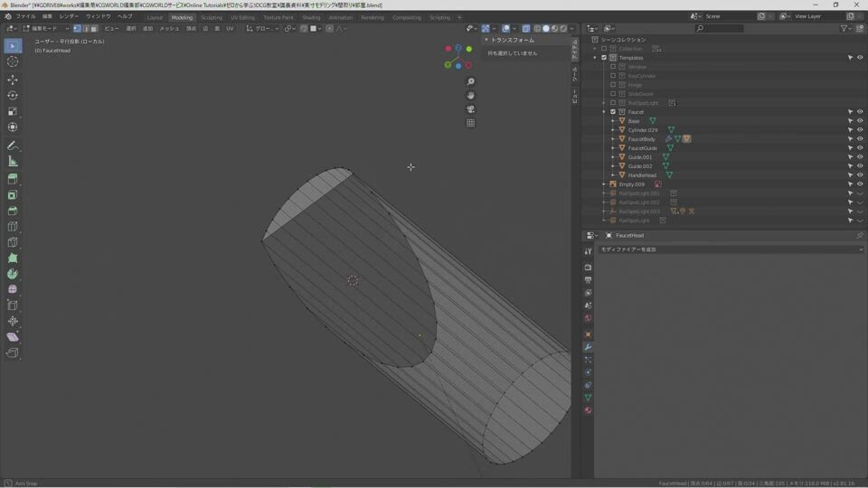Open the Add Modifier dropdown
This screenshot has height=488, width=868.
(x=731, y=249)
